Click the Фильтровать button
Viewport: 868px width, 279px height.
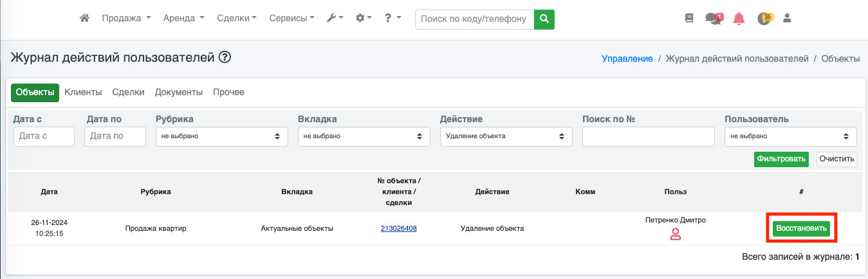pyautogui.click(x=781, y=159)
